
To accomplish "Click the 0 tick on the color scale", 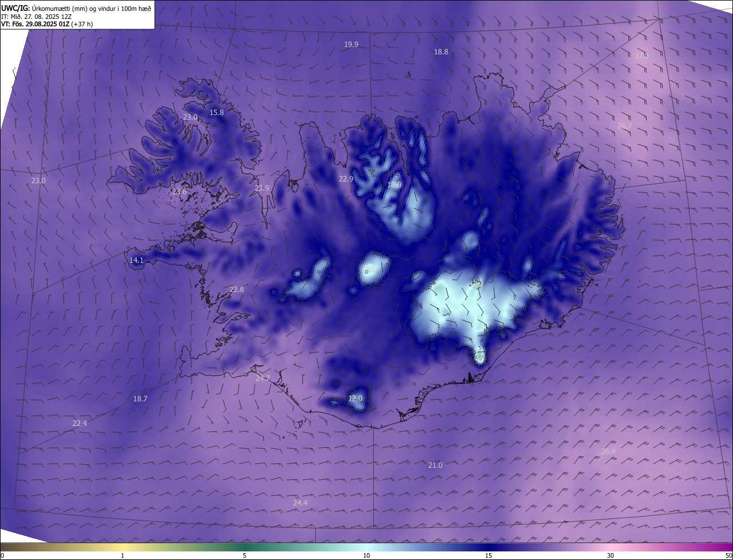I will click(2, 555).
